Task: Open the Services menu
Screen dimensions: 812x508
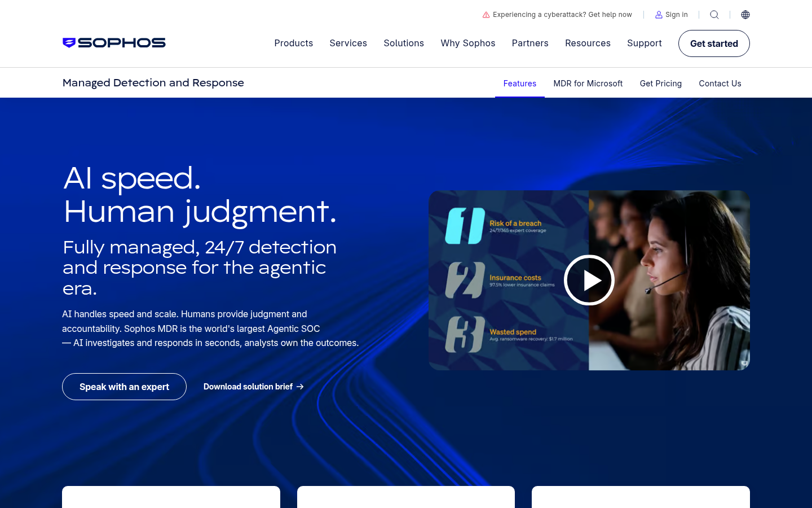Action: 348,43
